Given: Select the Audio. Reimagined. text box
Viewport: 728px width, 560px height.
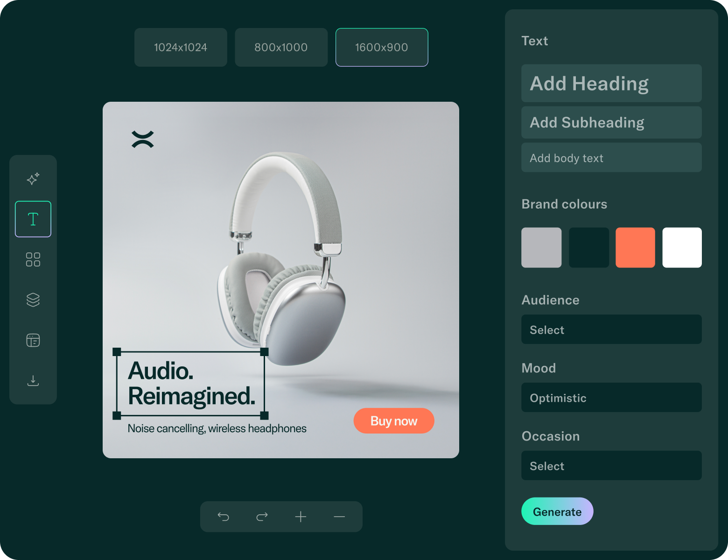Looking at the screenshot, I should click(x=191, y=384).
